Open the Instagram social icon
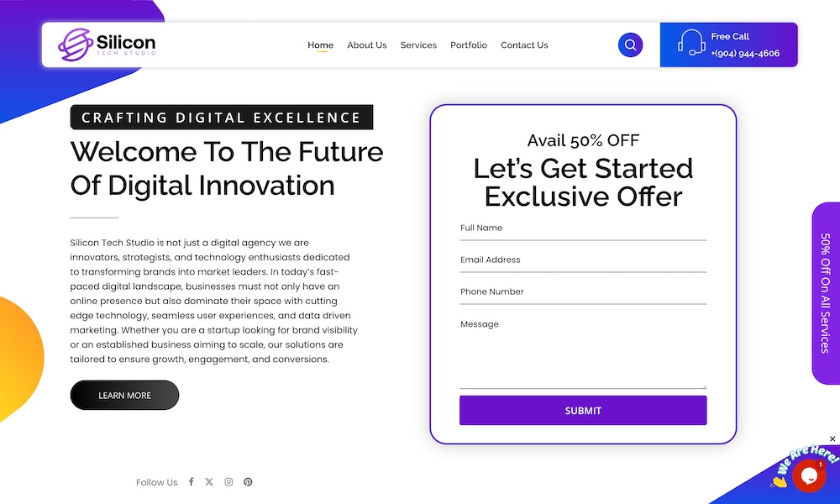Image resolution: width=840 pixels, height=504 pixels. (x=228, y=482)
